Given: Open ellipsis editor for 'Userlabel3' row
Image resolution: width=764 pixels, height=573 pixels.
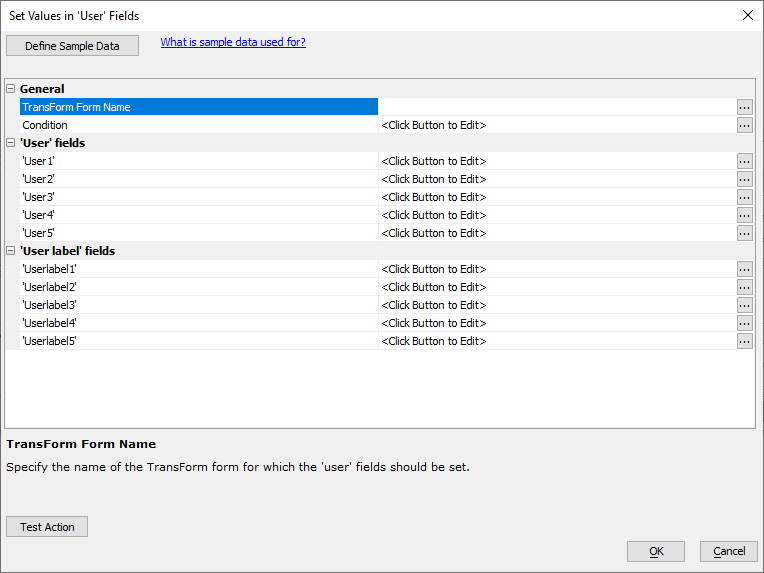Looking at the screenshot, I should [x=744, y=306].
